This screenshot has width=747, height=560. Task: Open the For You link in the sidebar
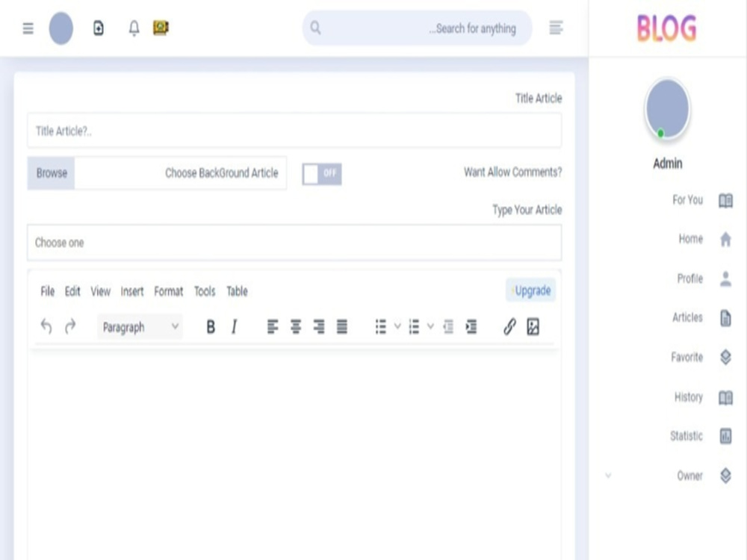(x=687, y=200)
